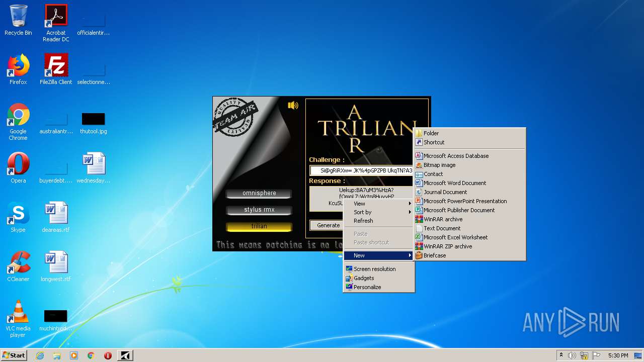Switch to keygen taskbar button
The image size is (644, 362).
click(125, 355)
